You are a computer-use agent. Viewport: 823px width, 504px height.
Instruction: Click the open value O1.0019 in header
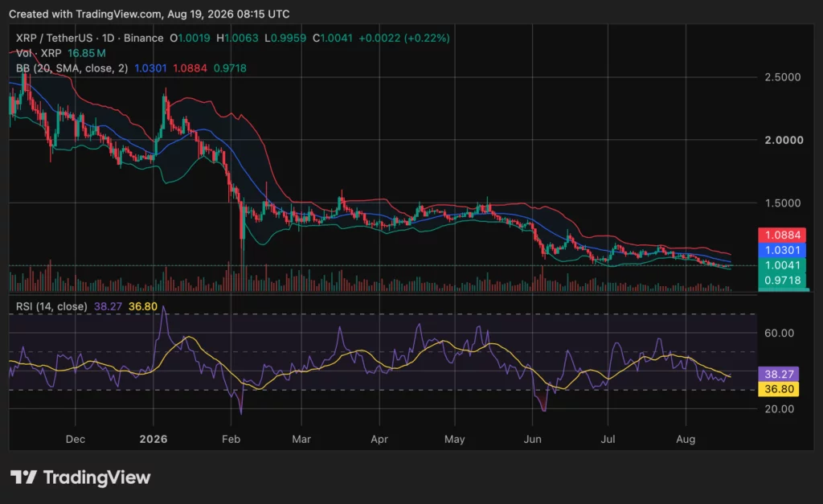point(190,39)
